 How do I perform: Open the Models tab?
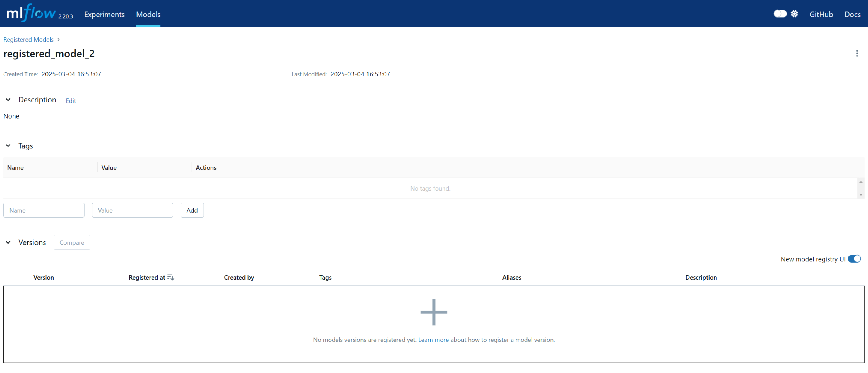(148, 15)
